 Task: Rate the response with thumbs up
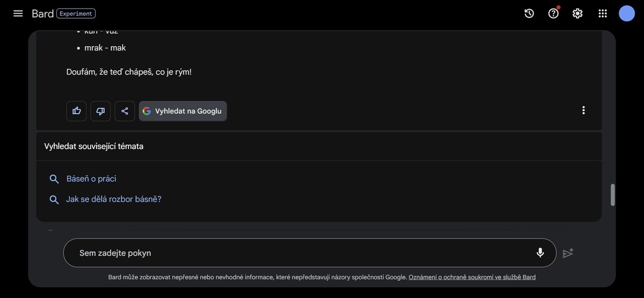[77, 111]
